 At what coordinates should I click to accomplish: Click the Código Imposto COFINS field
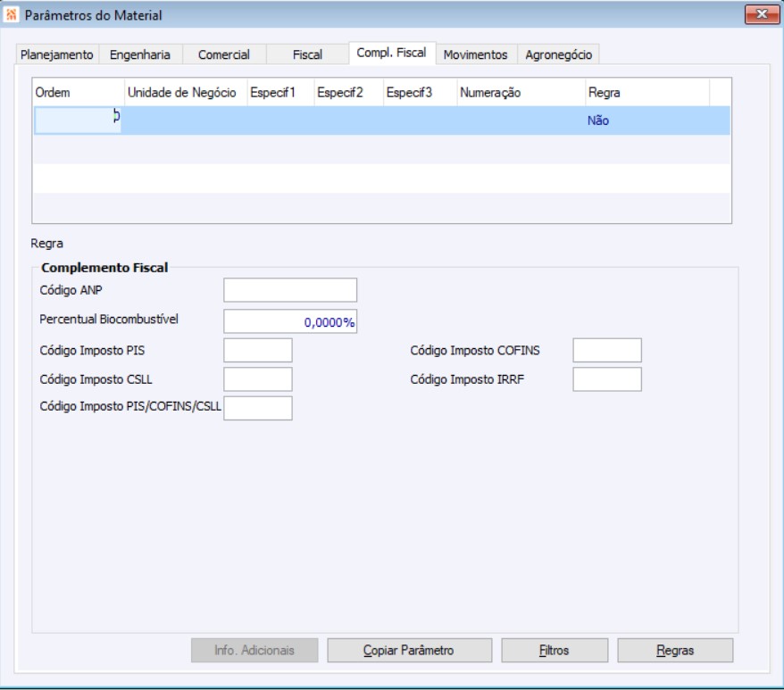[607, 350]
